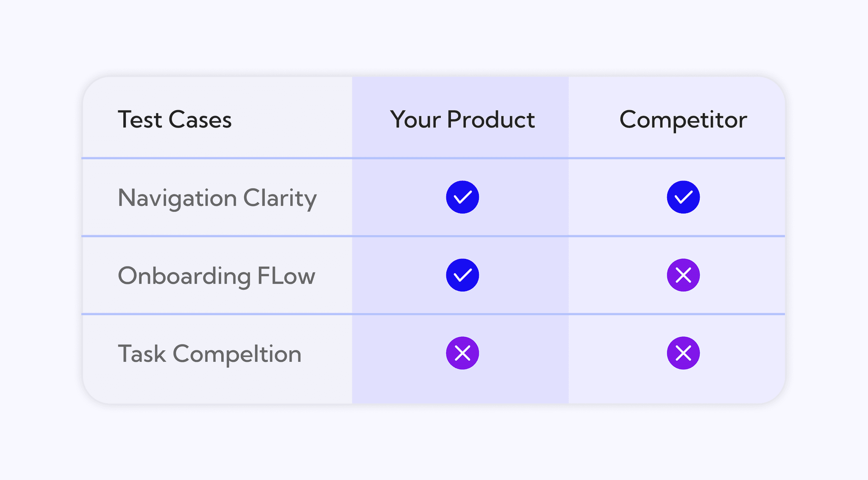Click the Test Cases column header
The height and width of the screenshot is (480, 868).
(x=175, y=119)
